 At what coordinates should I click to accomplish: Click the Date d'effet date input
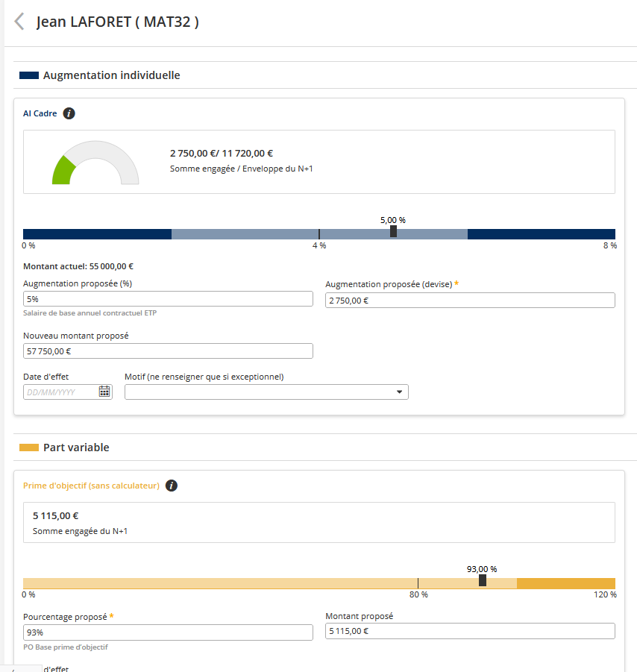pos(60,392)
